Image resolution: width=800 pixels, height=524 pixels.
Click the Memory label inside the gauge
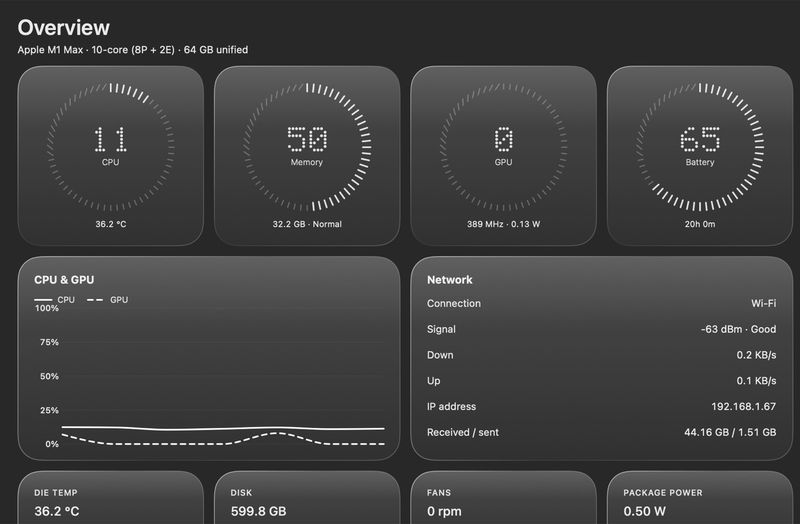(x=307, y=162)
